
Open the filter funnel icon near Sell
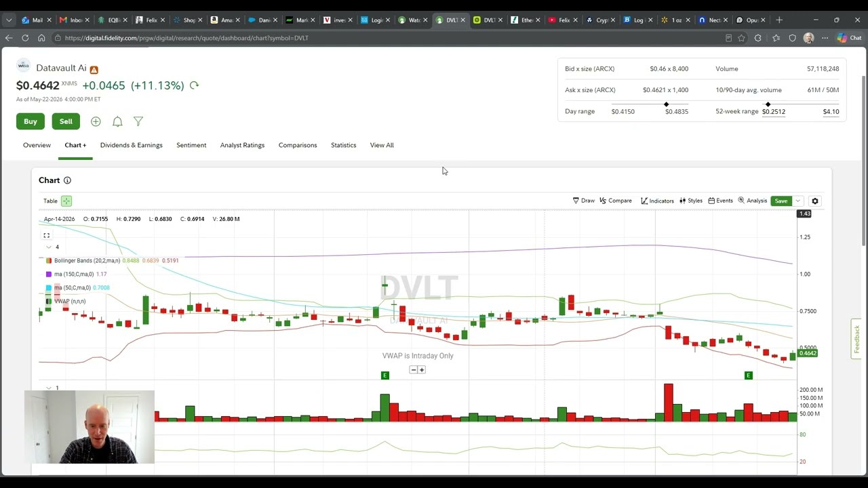click(138, 121)
